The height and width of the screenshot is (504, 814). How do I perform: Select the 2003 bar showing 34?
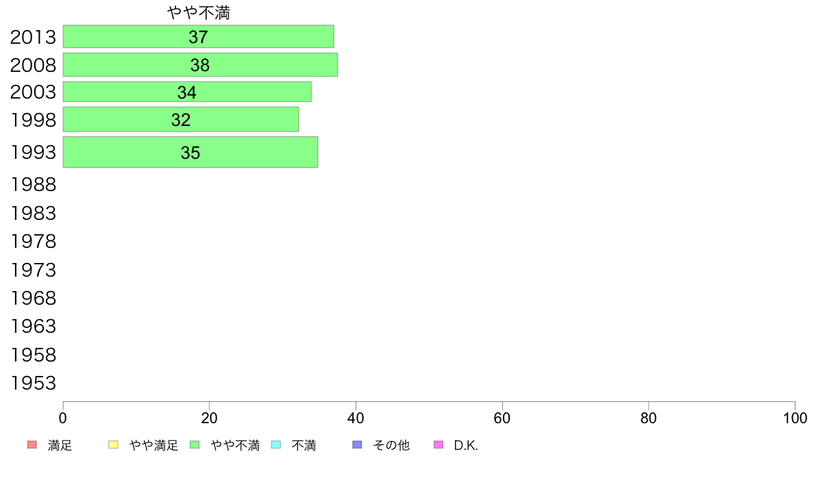point(188,92)
